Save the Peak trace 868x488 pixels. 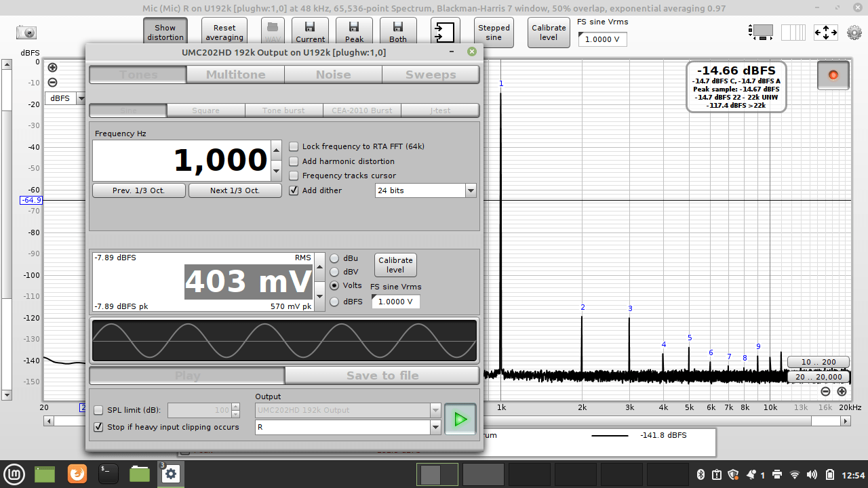click(x=354, y=32)
